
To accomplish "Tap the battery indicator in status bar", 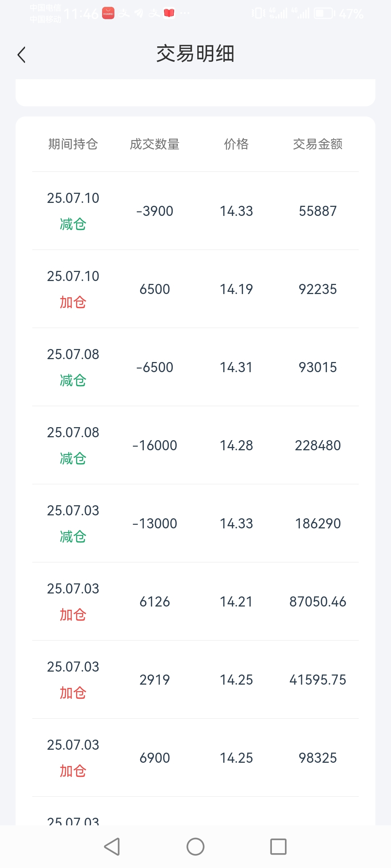I will tap(324, 13).
